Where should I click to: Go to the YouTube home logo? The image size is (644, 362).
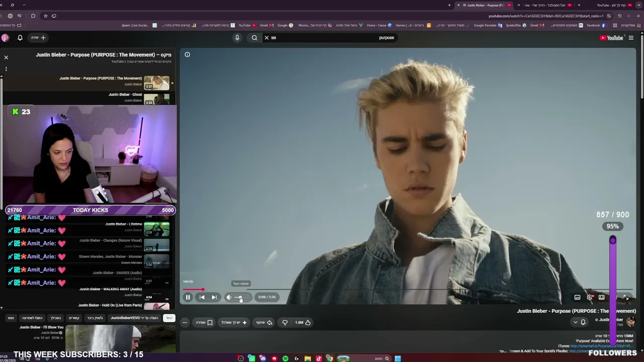click(611, 38)
